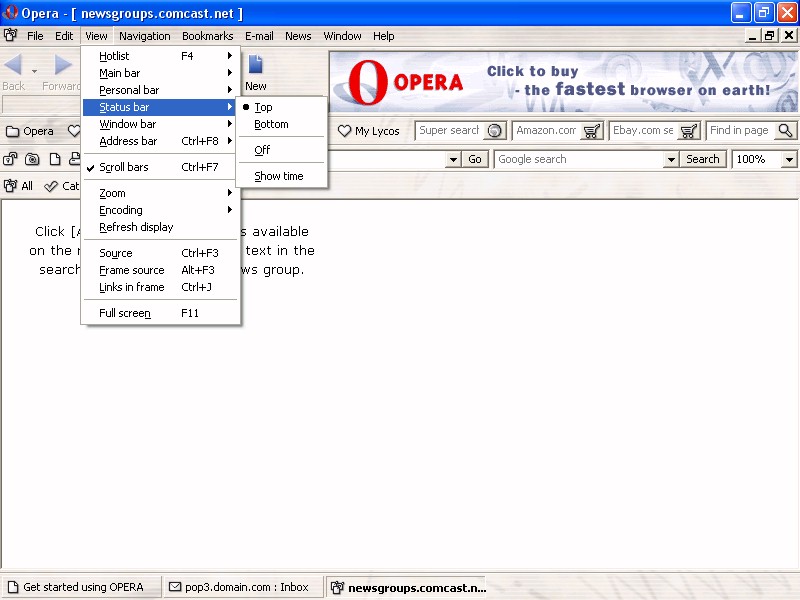
Task: Click the New page document icon
Action: (x=256, y=66)
